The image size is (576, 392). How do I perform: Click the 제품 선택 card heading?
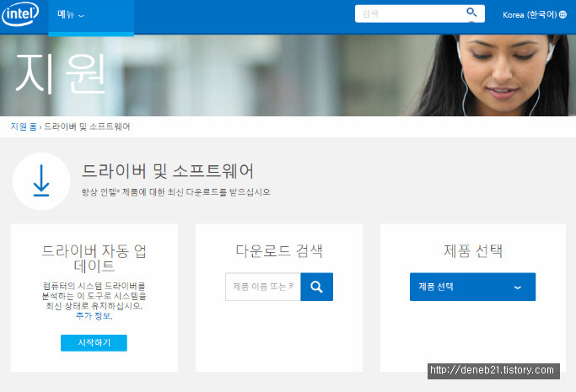coord(473,251)
